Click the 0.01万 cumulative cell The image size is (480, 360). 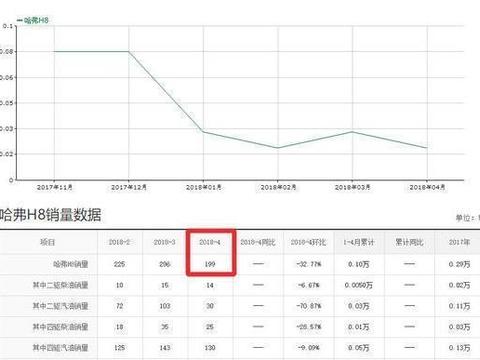(x=359, y=327)
